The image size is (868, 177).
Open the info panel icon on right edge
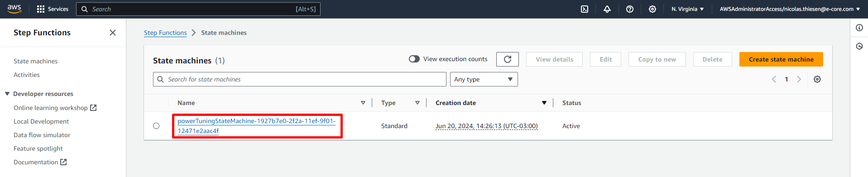859,28
